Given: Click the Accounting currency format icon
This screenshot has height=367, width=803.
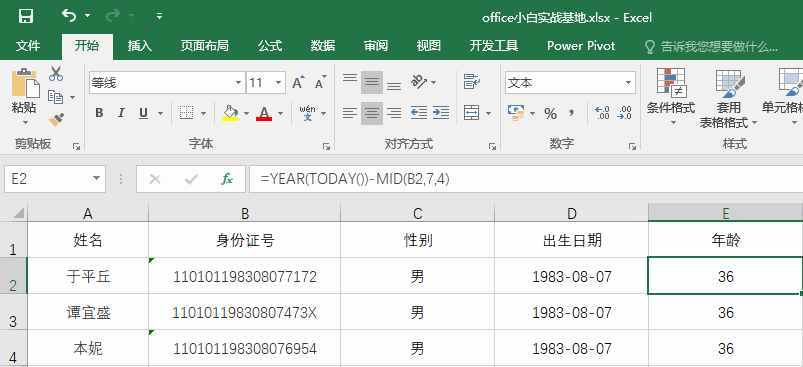Looking at the screenshot, I should pos(515,113).
